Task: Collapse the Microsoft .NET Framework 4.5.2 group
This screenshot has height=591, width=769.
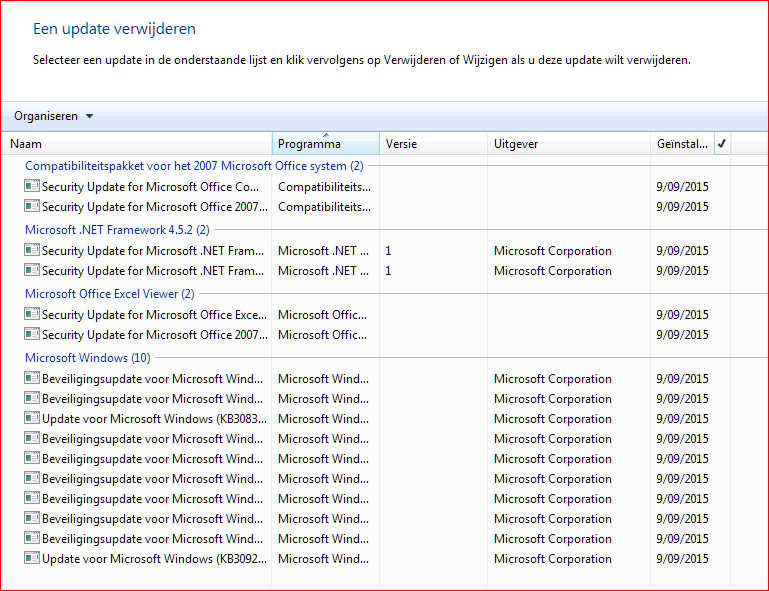Action: click(x=116, y=230)
